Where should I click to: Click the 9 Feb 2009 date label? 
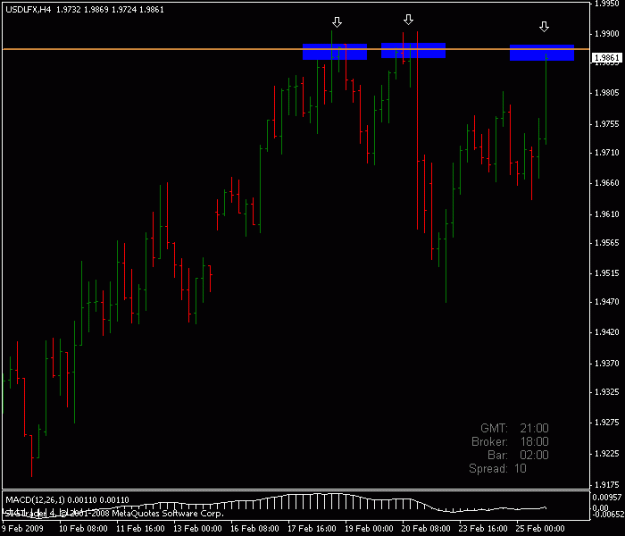click(23, 529)
